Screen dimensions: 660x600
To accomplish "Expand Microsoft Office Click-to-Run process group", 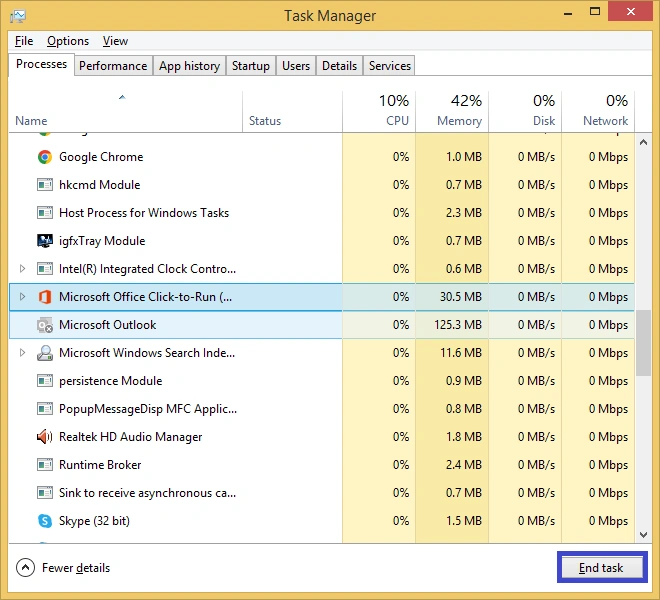I will [22, 297].
